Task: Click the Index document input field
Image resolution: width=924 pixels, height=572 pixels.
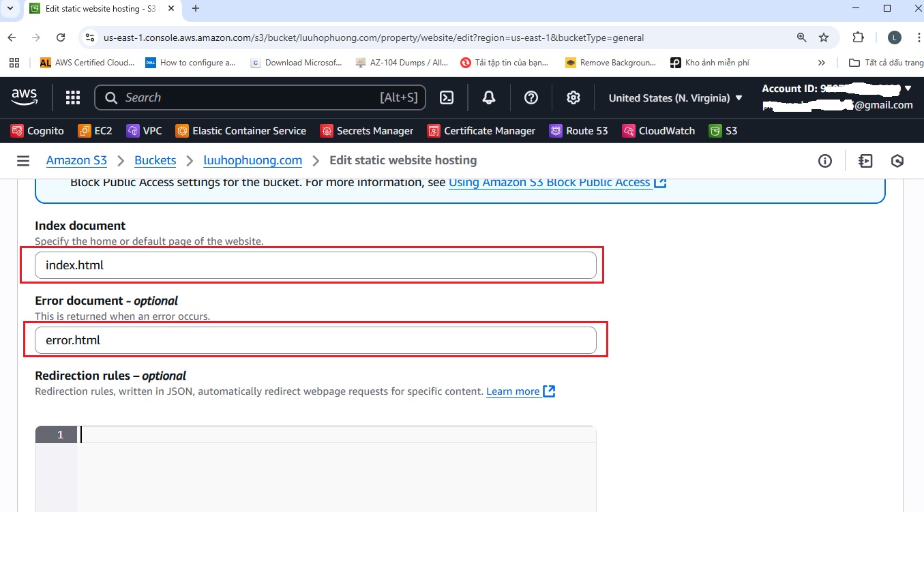Action: point(316,265)
